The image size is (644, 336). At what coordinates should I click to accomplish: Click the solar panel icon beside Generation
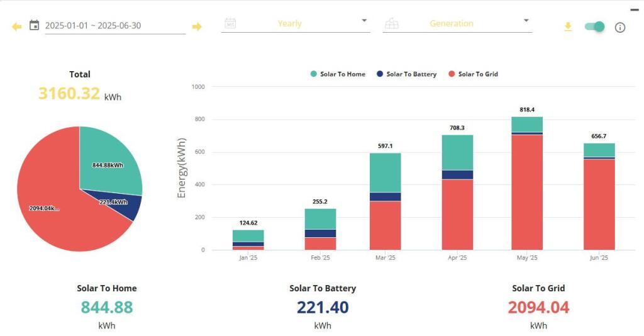[392, 24]
